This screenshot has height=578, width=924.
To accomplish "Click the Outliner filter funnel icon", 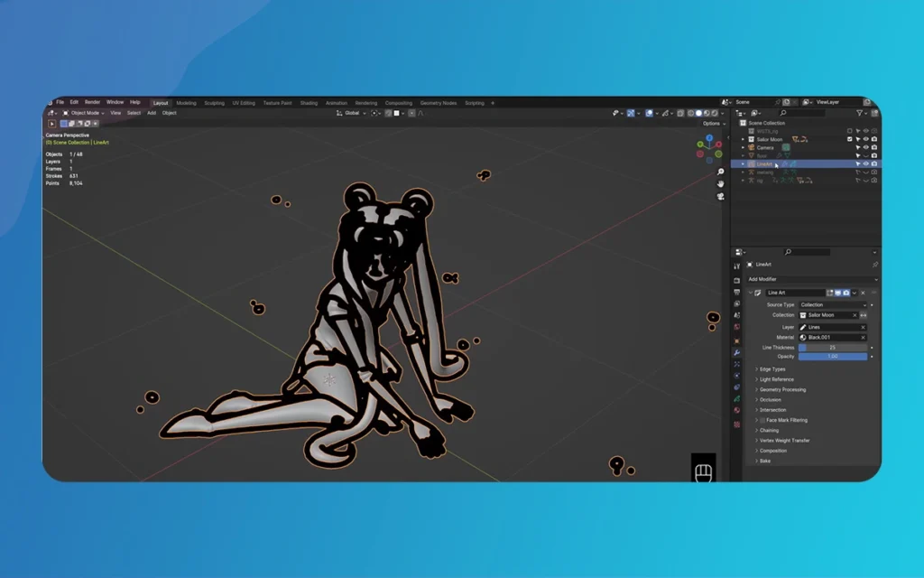I will [860, 113].
